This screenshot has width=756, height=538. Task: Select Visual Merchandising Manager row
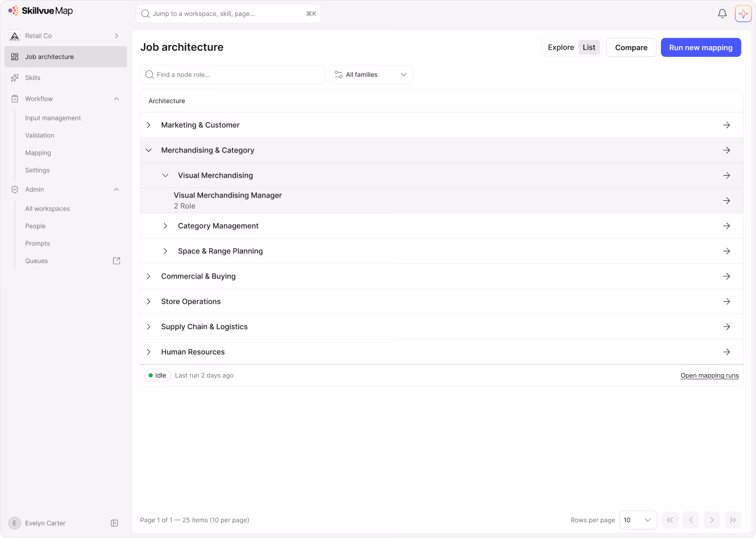coord(442,200)
